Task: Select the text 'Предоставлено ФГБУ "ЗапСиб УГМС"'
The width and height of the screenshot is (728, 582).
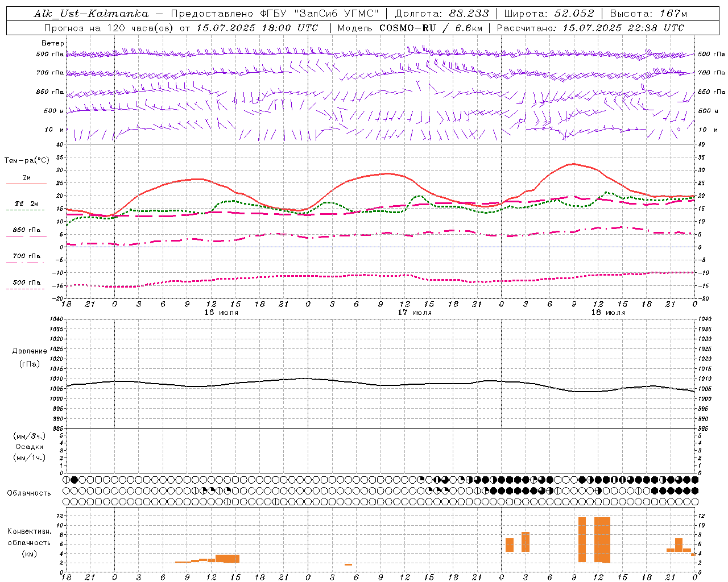Action: 275,14
